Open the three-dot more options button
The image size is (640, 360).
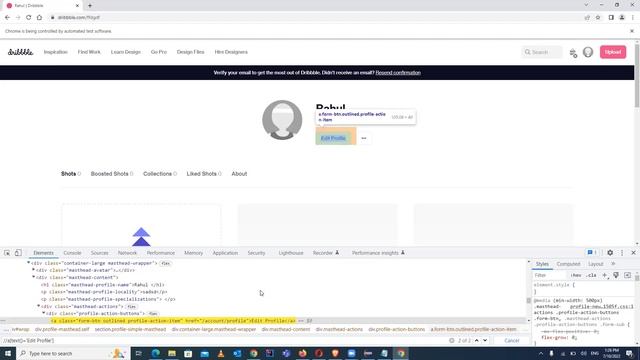(x=364, y=138)
